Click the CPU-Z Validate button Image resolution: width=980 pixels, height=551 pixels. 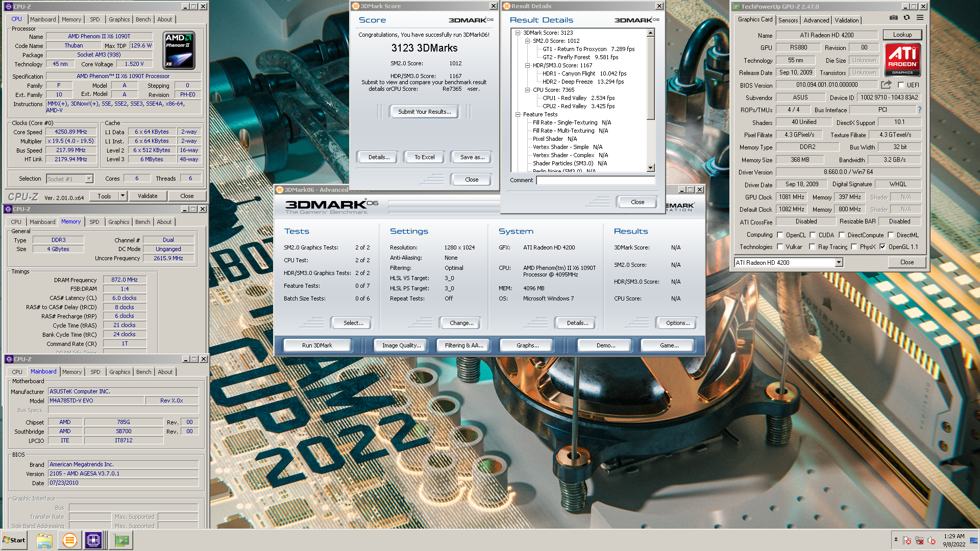[148, 196]
